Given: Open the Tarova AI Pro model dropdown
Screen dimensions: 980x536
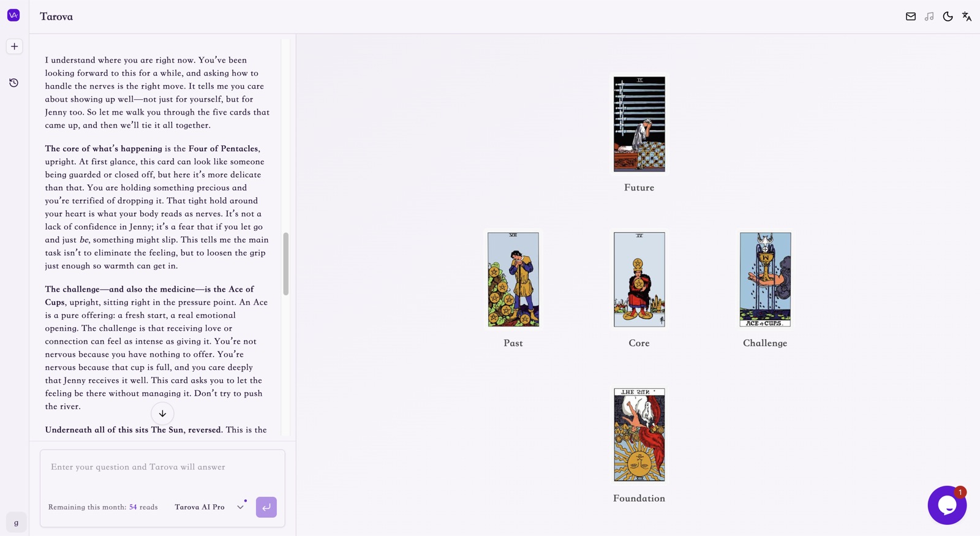Looking at the screenshot, I should 209,507.
